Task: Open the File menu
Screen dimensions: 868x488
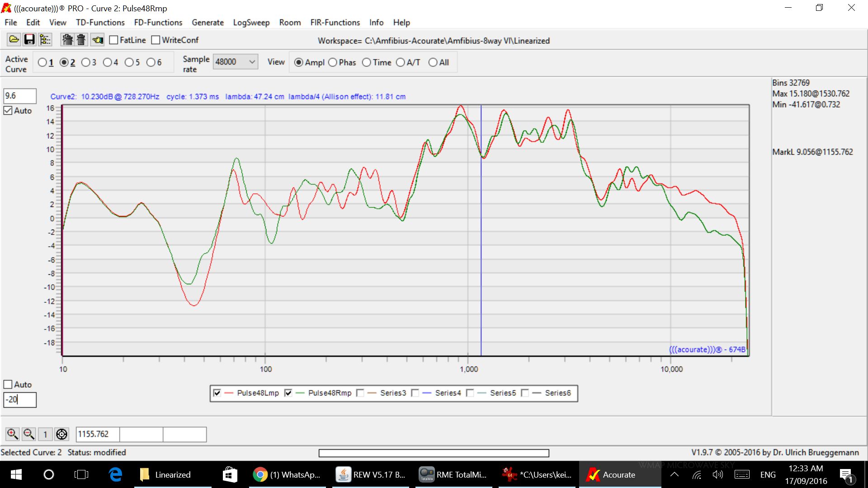Action: point(11,23)
